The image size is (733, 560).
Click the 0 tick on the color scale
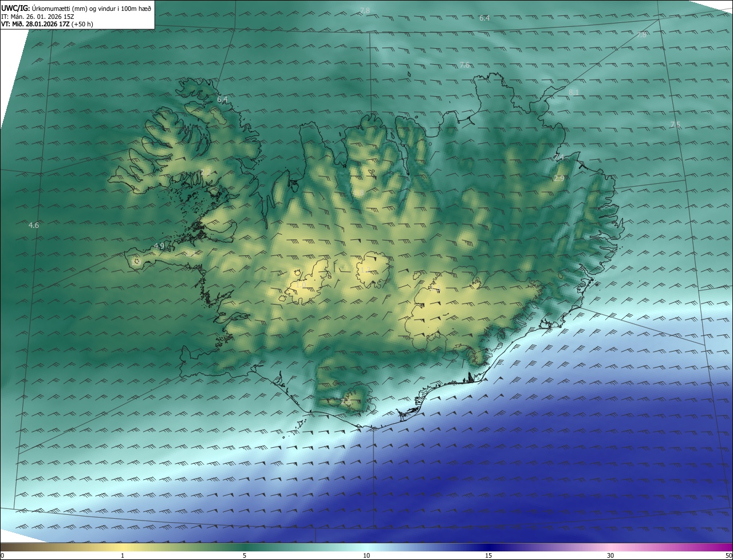pyautogui.click(x=2, y=555)
